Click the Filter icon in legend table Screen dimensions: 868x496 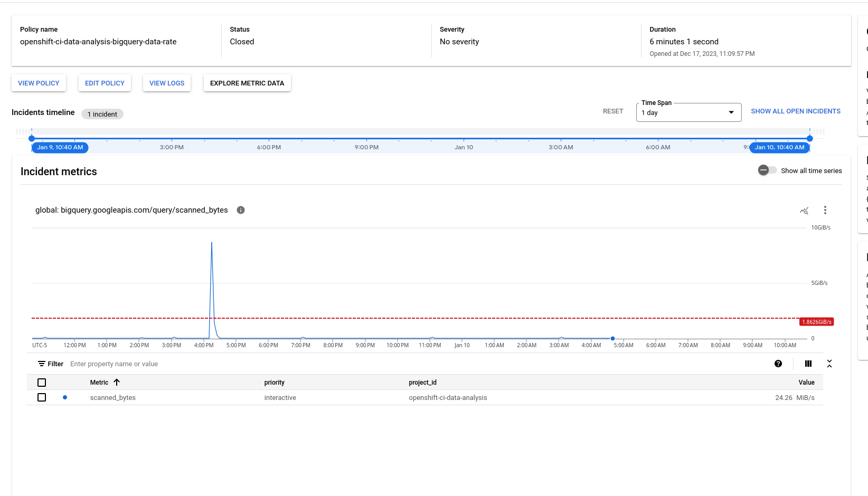pos(42,364)
